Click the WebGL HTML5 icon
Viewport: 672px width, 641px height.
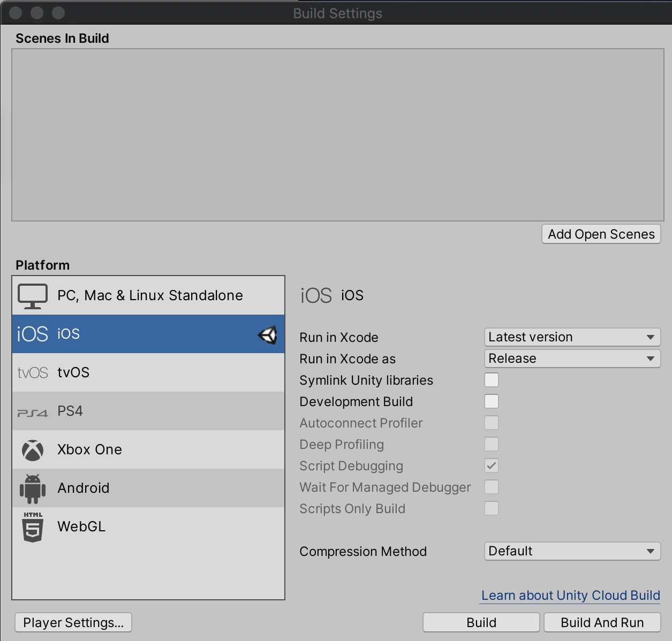click(32, 526)
